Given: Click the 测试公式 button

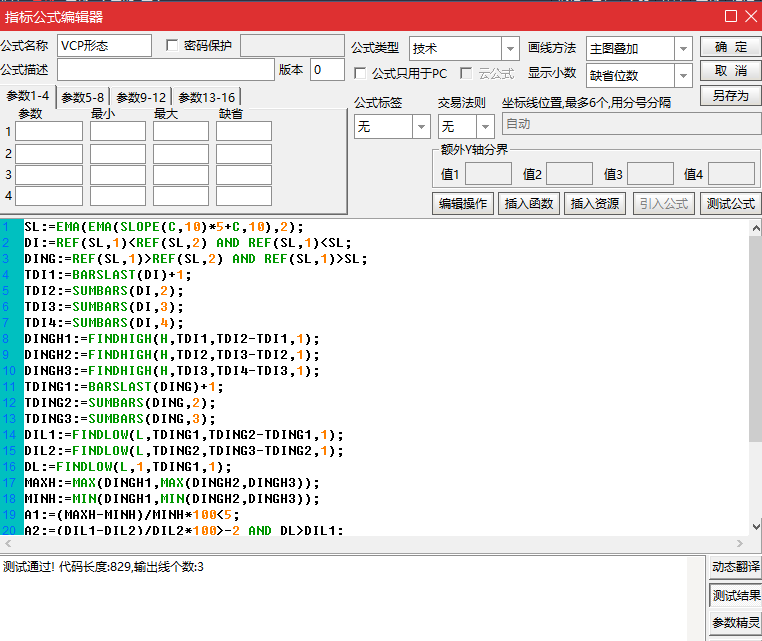Looking at the screenshot, I should tap(730, 204).
